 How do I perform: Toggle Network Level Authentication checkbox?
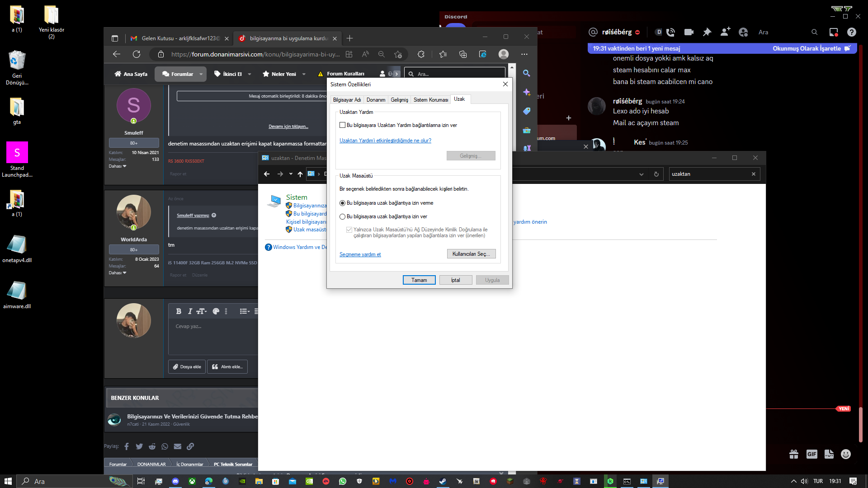click(349, 230)
